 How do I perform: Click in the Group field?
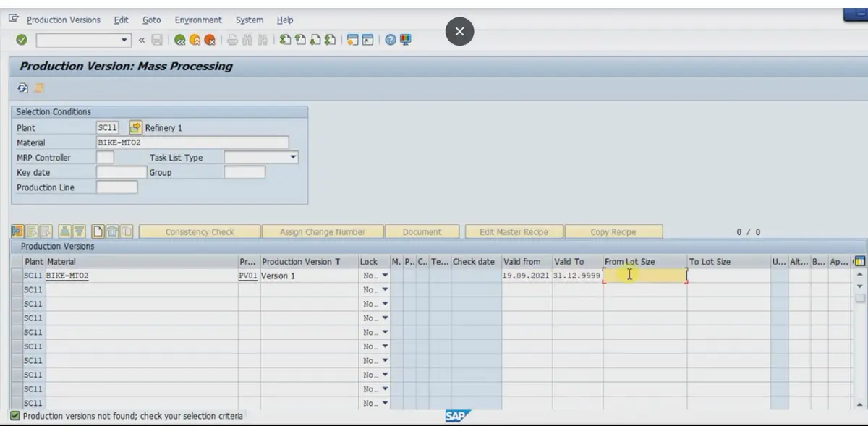[244, 172]
